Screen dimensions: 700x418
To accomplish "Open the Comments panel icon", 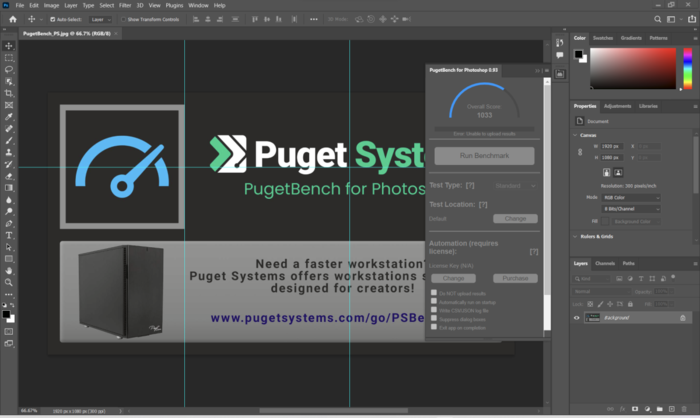I will (559, 55).
